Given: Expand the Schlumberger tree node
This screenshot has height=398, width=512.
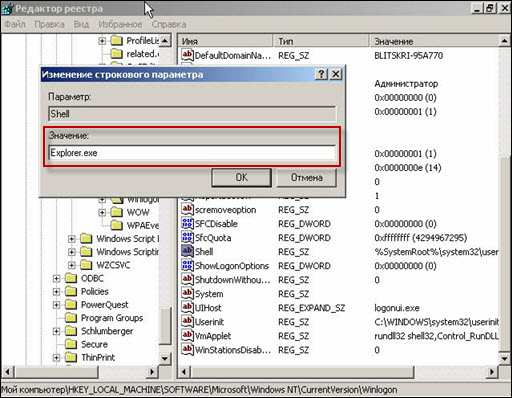Looking at the screenshot, I should (56, 331).
